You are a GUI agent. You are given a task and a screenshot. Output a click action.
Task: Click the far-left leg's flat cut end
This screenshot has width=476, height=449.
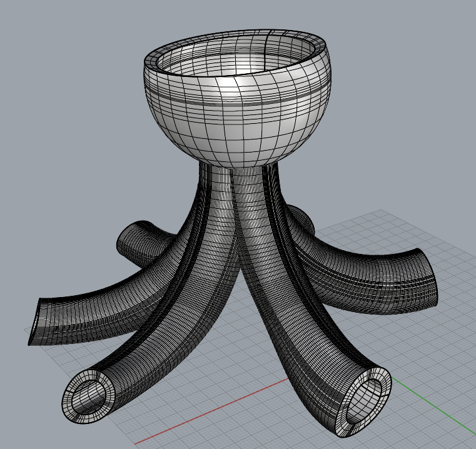(x=34, y=323)
